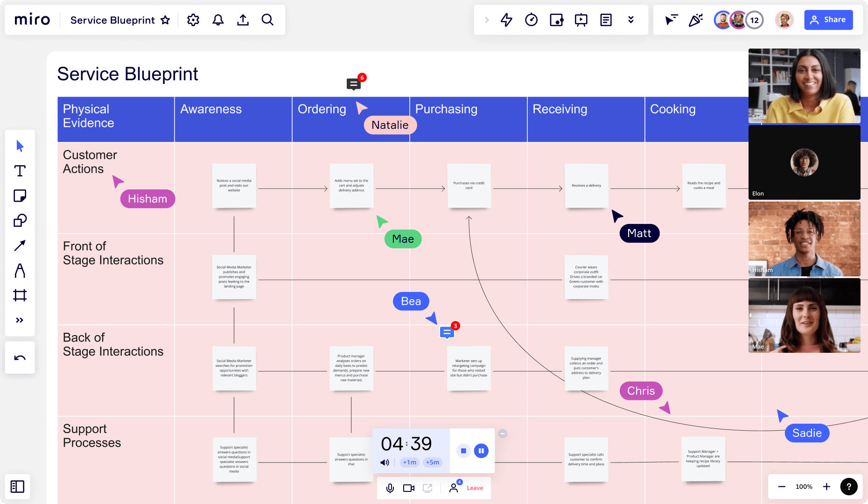
Task: Mute the microphone in call bar
Action: click(x=390, y=488)
